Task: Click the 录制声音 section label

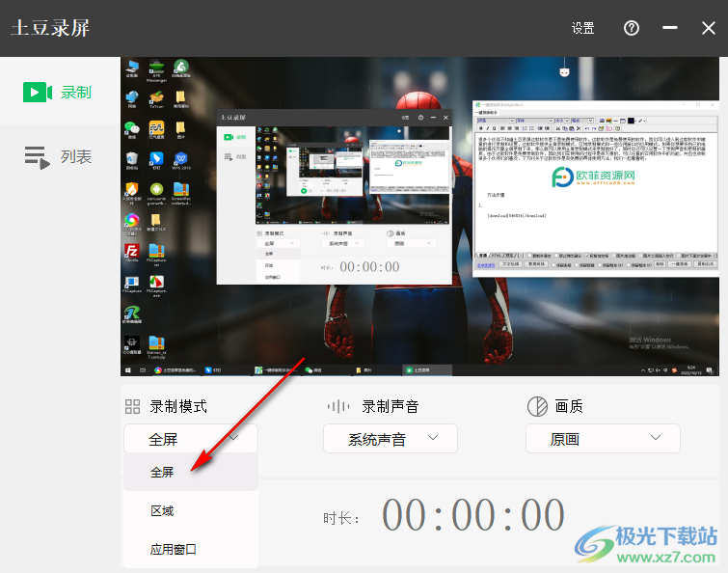Action: coord(390,406)
